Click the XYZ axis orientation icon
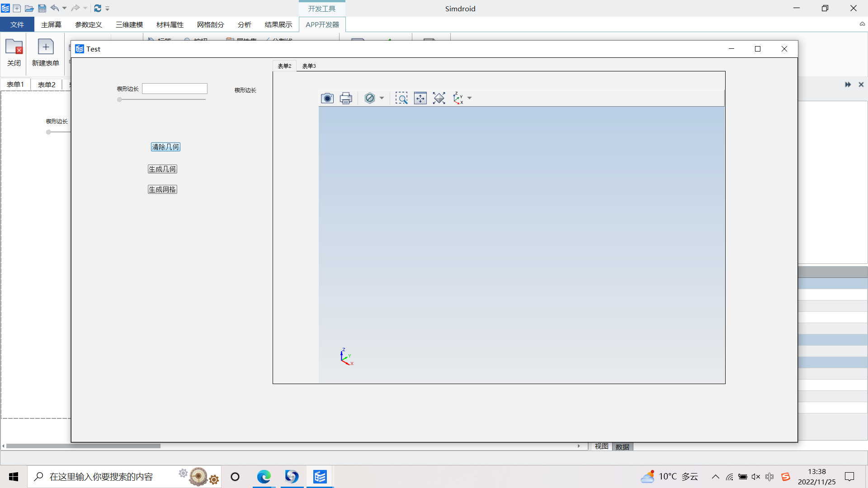Viewport: 868px width, 488px height. (x=458, y=98)
